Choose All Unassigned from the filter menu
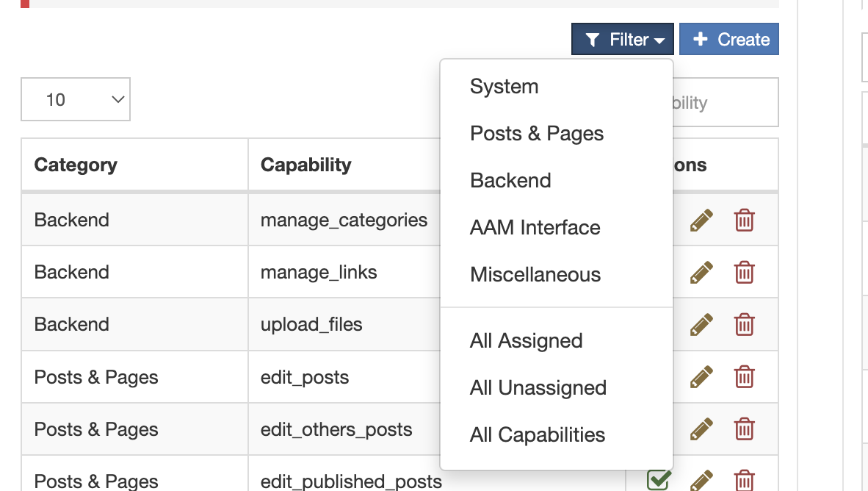The width and height of the screenshot is (868, 491). [538, 387]
